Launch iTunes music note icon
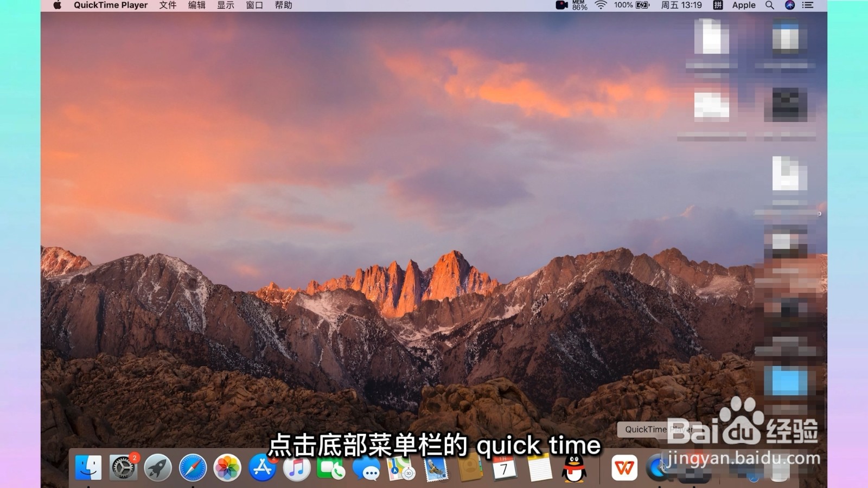This screenshot has width=868, height=488. [297, 467]
